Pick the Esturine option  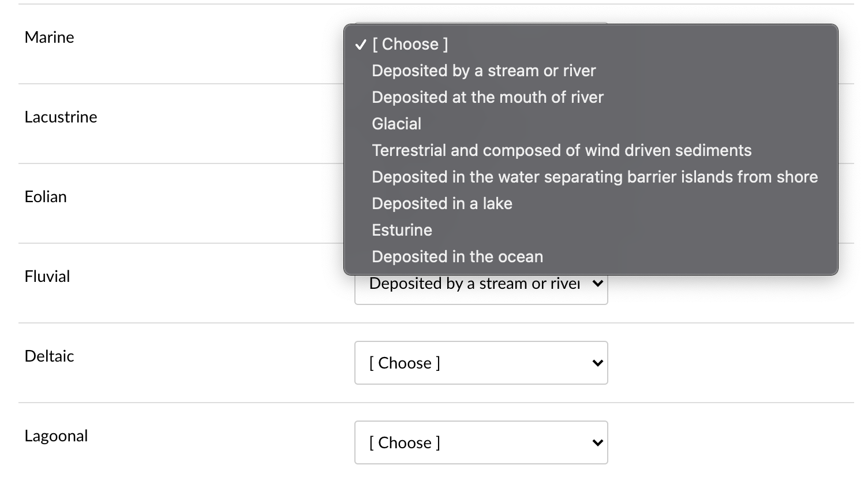[402, 230]
